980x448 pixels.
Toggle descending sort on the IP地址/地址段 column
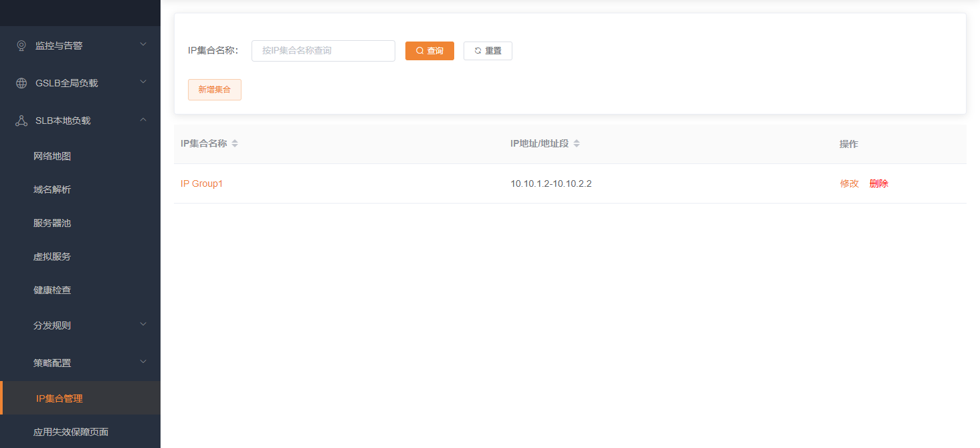(x=576, y=145)
